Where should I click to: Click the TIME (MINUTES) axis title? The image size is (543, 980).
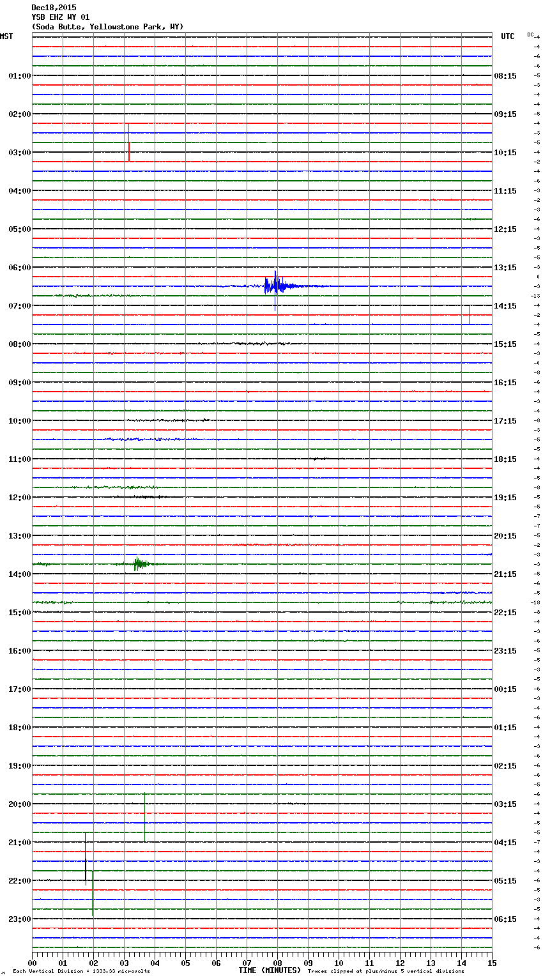tap(270, 970)
